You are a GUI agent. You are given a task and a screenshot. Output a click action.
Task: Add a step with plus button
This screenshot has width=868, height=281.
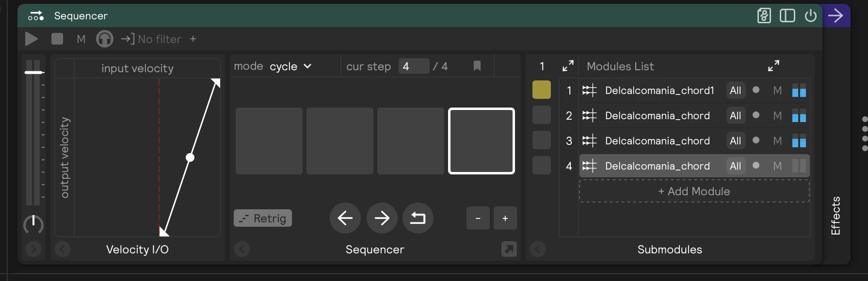(505, 218)
